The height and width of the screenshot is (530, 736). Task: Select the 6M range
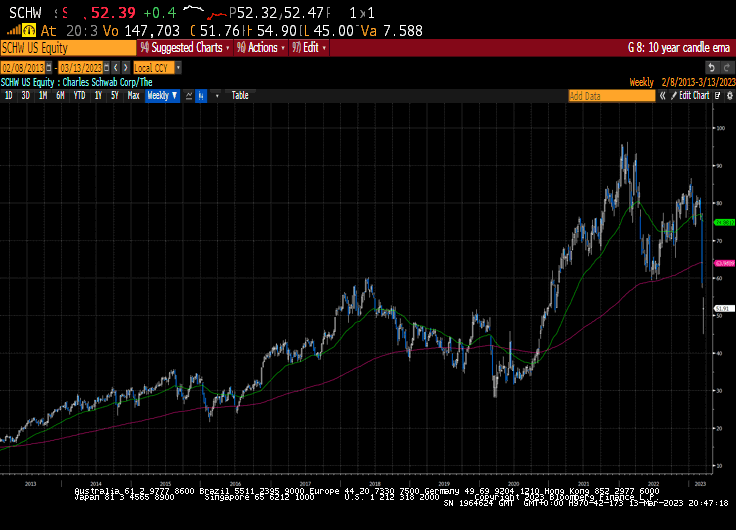pyautogui.click(x=60, y=96)
